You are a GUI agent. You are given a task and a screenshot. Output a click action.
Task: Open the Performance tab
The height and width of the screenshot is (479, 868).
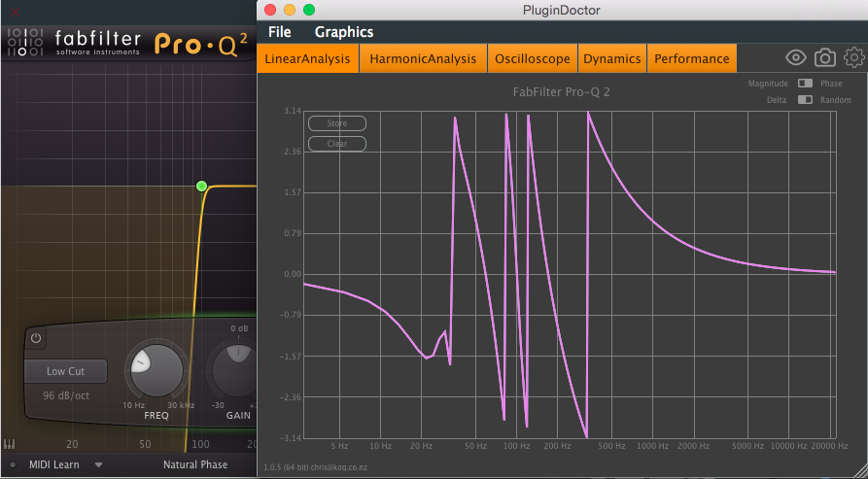tap(691, 58)
